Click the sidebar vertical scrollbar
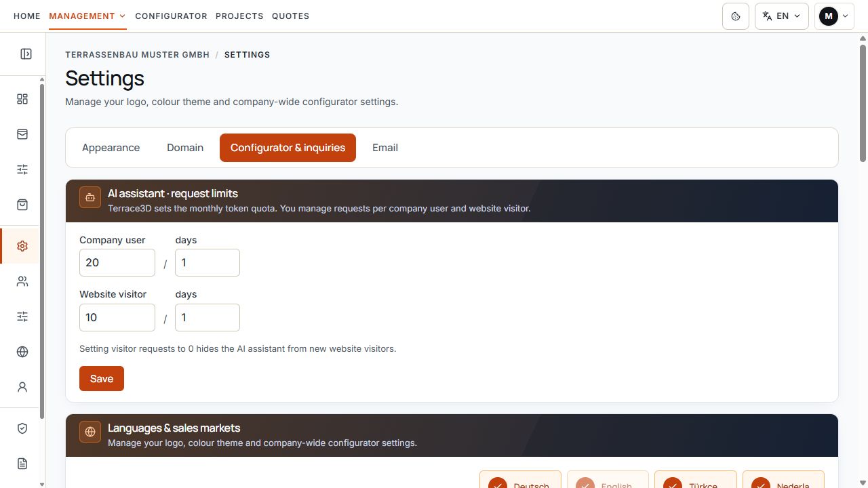Viewport: 868px width, 488px height. coord(41,251)
